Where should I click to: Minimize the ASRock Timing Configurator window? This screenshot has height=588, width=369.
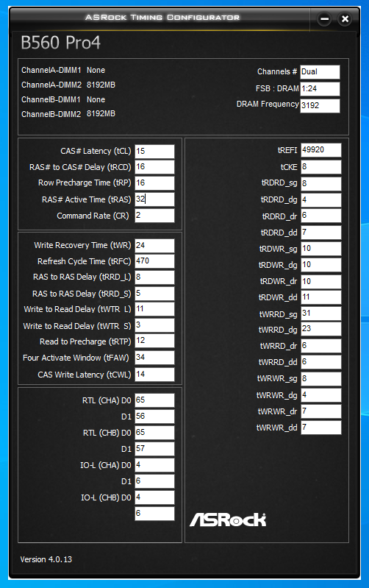pos(324,18)
